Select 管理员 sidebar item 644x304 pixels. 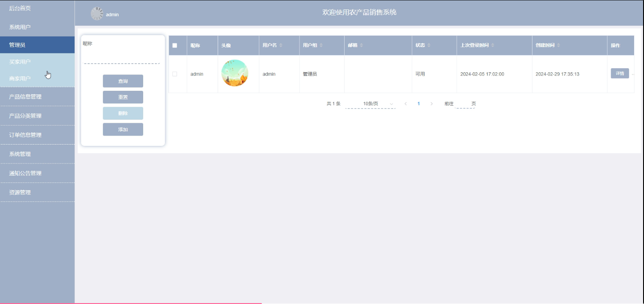tap(37, 45)
